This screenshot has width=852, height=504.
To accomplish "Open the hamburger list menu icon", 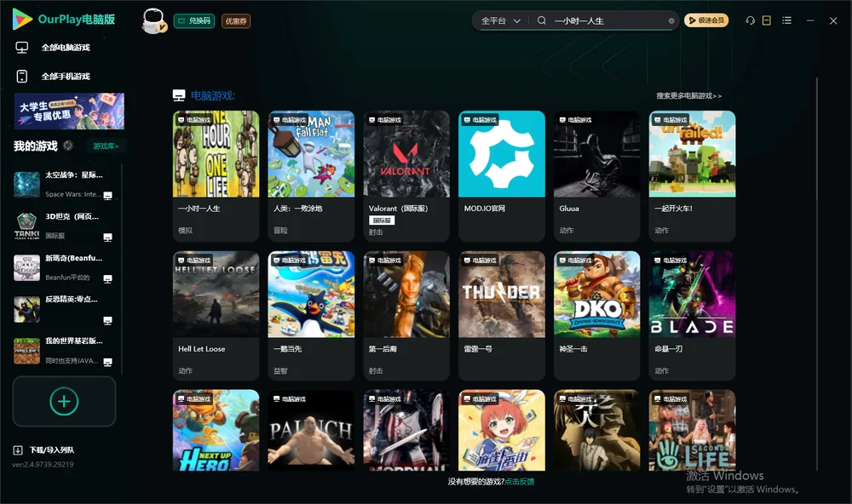I will (786, 20).
